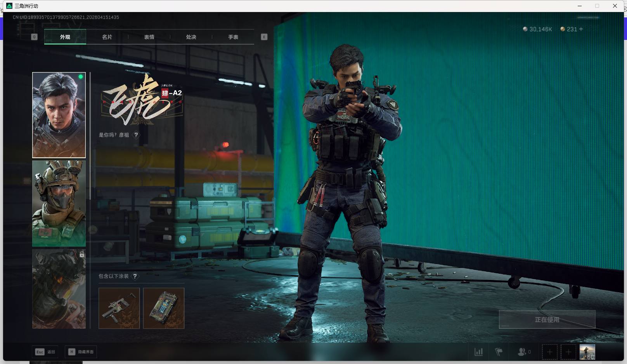Click the 返回 back button
Image resolution: width=627 pixels, height=364 pixels.
tap(45, 352)
